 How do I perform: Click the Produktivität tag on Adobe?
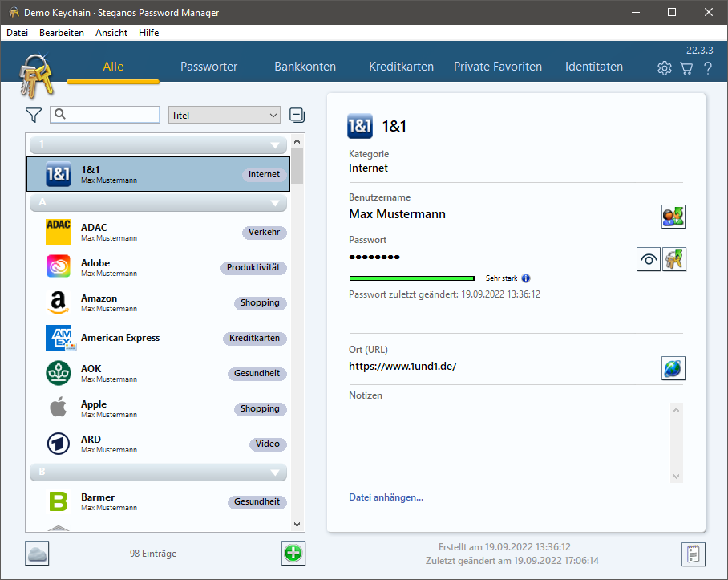click(253, 267)
